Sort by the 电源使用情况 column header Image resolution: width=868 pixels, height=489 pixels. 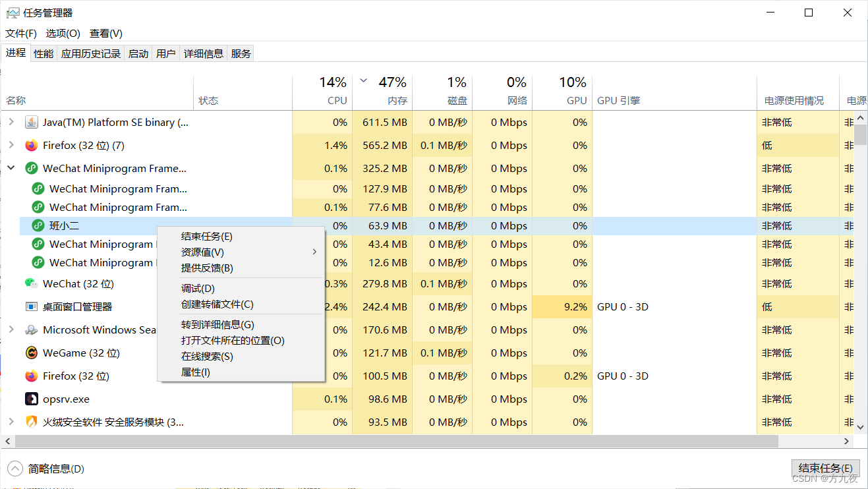pos(797,92)
